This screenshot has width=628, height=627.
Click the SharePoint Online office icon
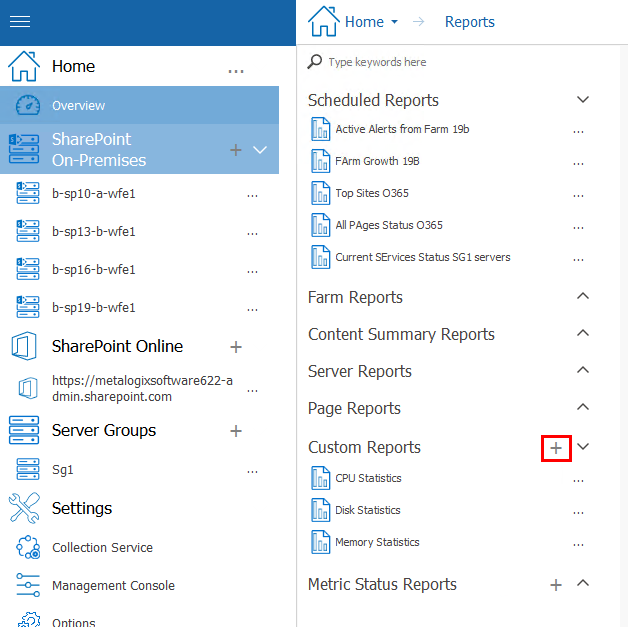[x=24, y=346]
